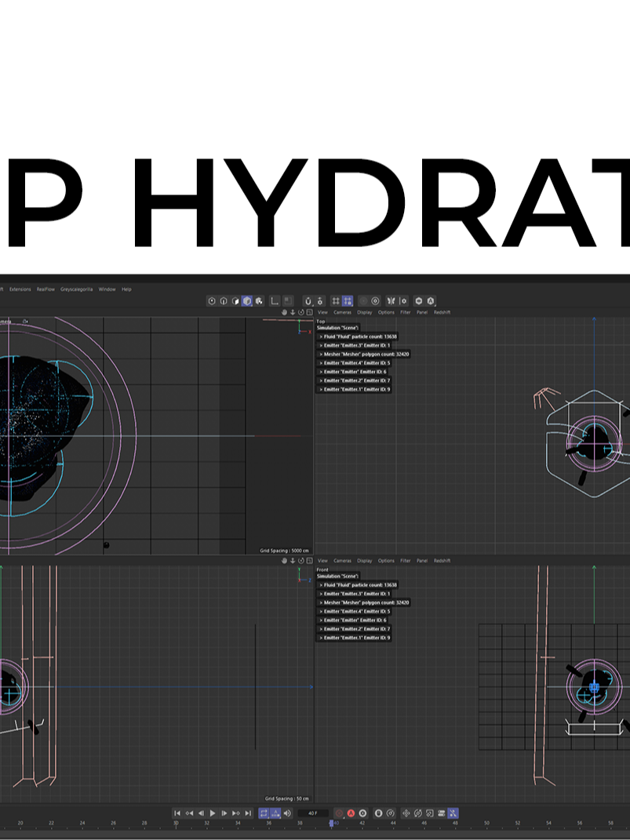Click the greyed square icon beside Axis mode
630x840 pixels.
pyautogui.click(x=288, y=301)
